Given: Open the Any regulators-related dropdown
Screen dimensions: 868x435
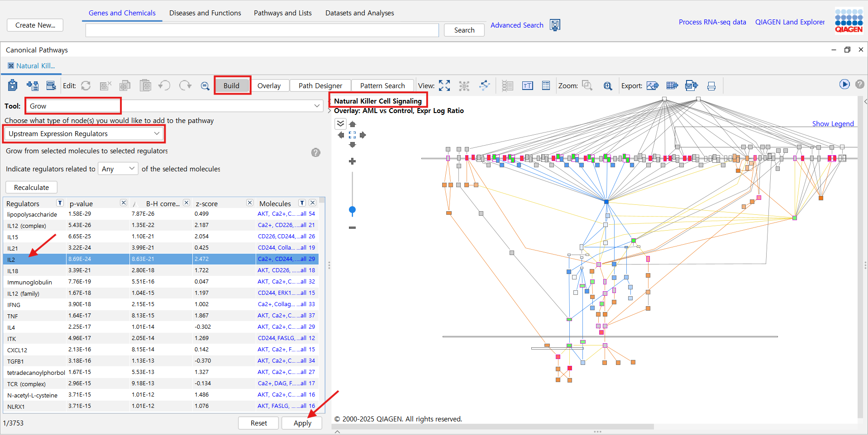Looking at the screenshot, I should (x=118, y=169).
